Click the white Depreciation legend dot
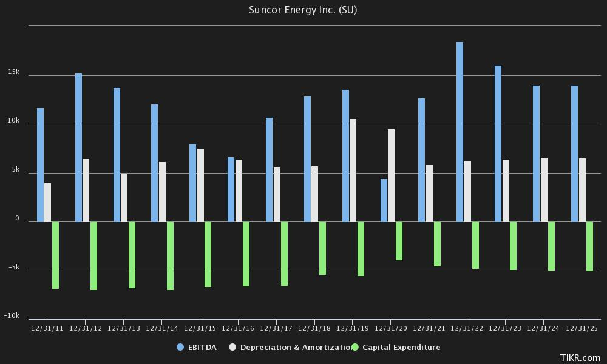The image size is (607, 364). (232, 348)
